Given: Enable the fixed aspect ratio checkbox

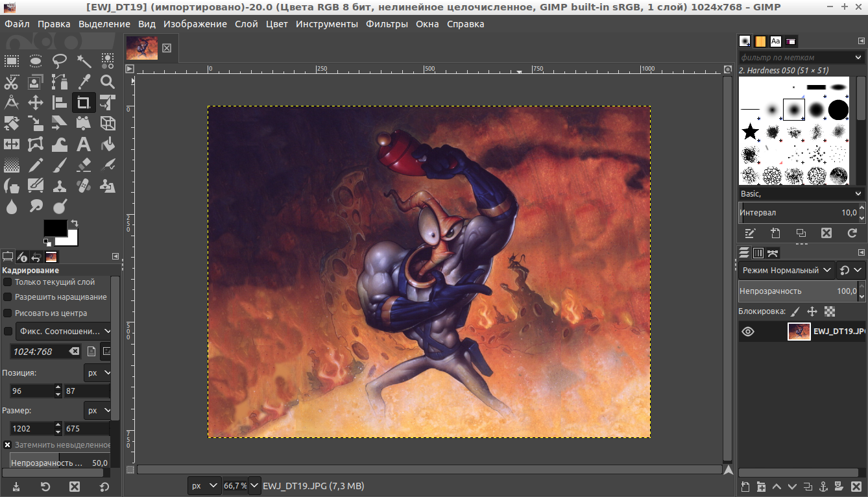Looking at the screenshot, I should [x=8, y=332].
